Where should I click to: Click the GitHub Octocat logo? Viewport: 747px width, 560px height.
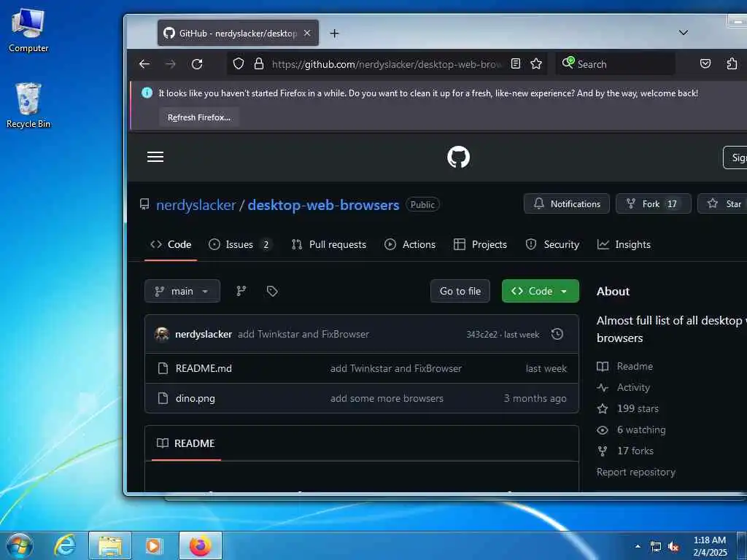pyautogui.click(x=458, y=157)
